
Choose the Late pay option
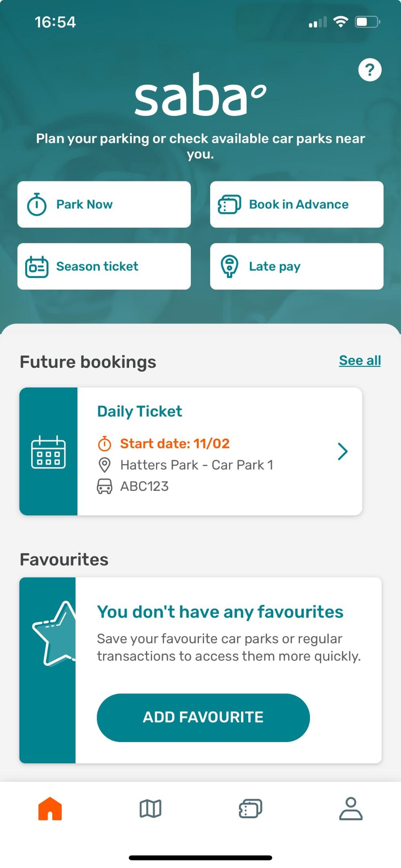pos(297,266)
